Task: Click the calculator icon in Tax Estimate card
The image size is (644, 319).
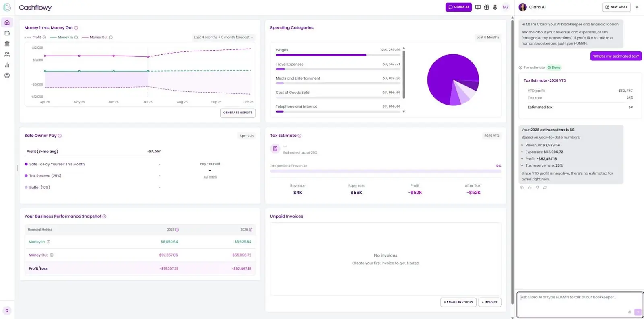Action: click(275, 149)
